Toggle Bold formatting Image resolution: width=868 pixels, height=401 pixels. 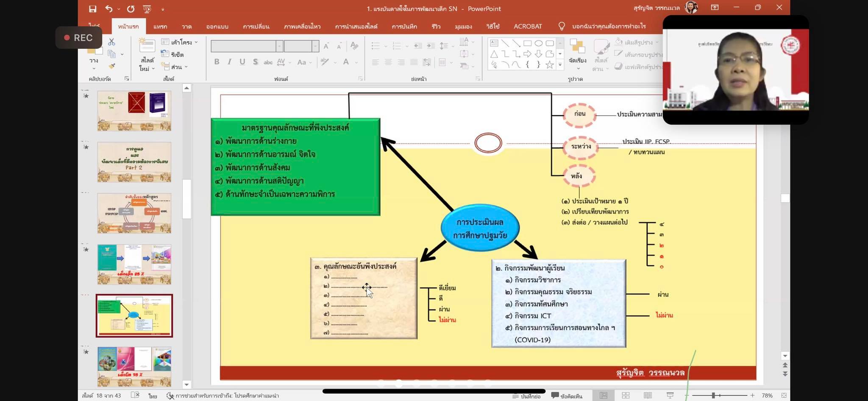(x=217, y=62)
